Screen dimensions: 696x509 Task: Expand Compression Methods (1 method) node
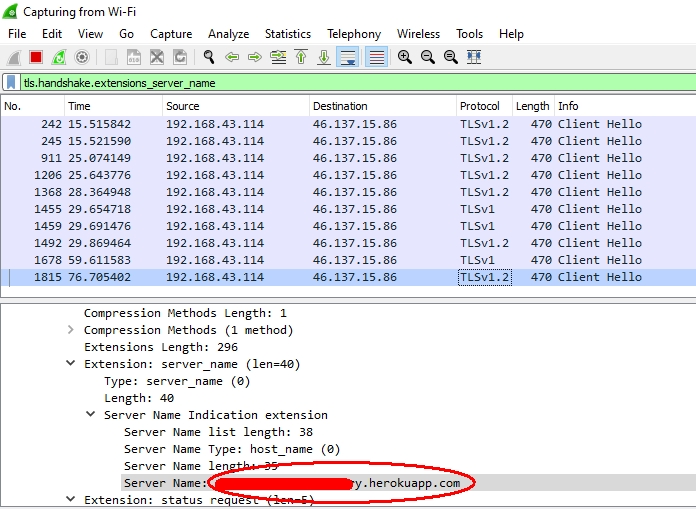pos(71,330)
